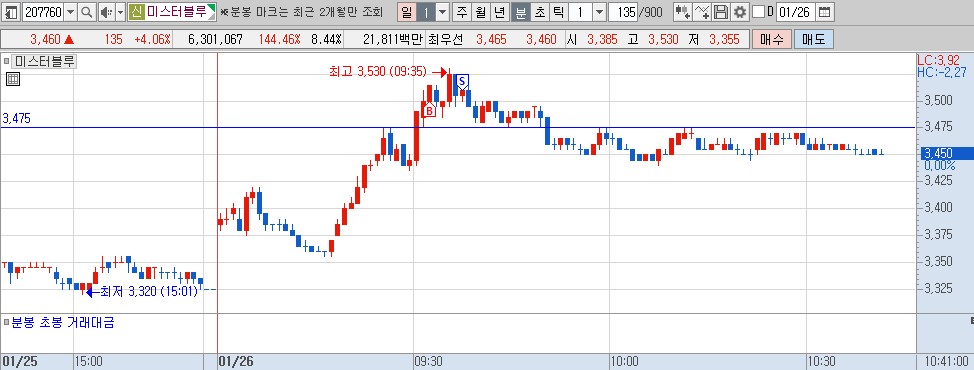974x370 pixels.
Task: Click the 01/26 date label on time axis
Action: 236,361
